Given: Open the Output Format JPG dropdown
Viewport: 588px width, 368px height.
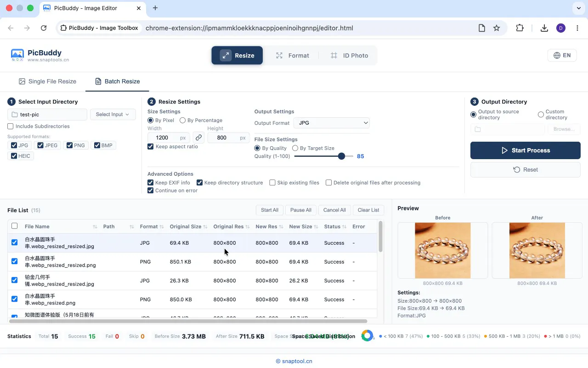Looking at the screenshot, I should 332,123.
